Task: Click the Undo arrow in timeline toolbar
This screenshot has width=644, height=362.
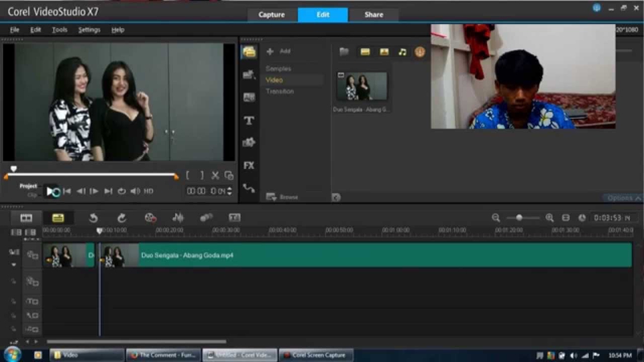Action: [93, 217]
